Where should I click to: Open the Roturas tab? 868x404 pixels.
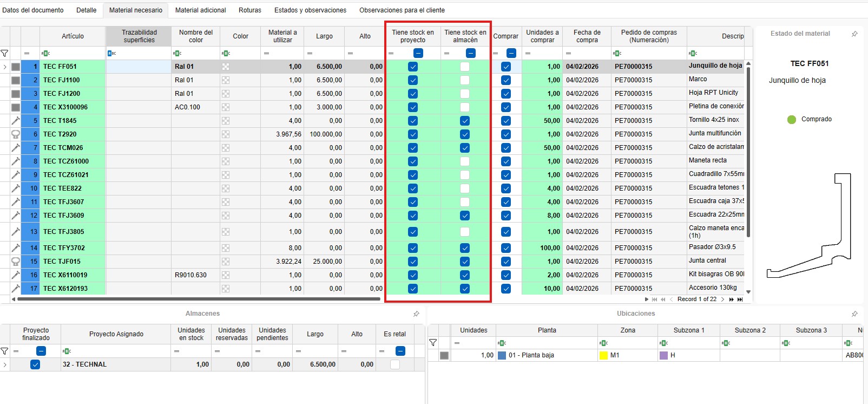tap(249, 10)
